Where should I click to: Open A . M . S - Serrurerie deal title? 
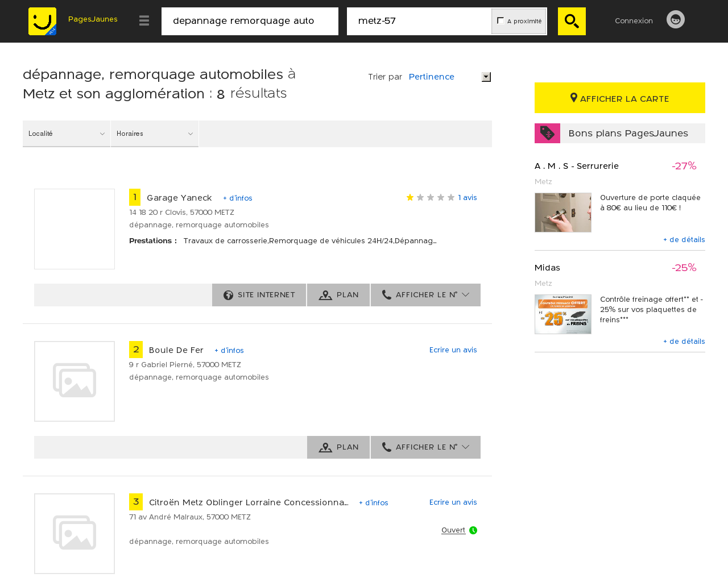pyautogui.click(x=577, y=166)
